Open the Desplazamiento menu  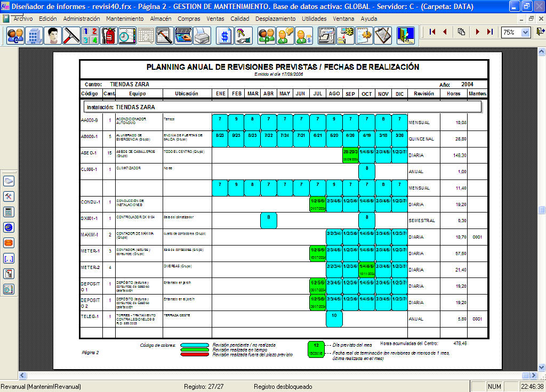click(x=276, y=19)
